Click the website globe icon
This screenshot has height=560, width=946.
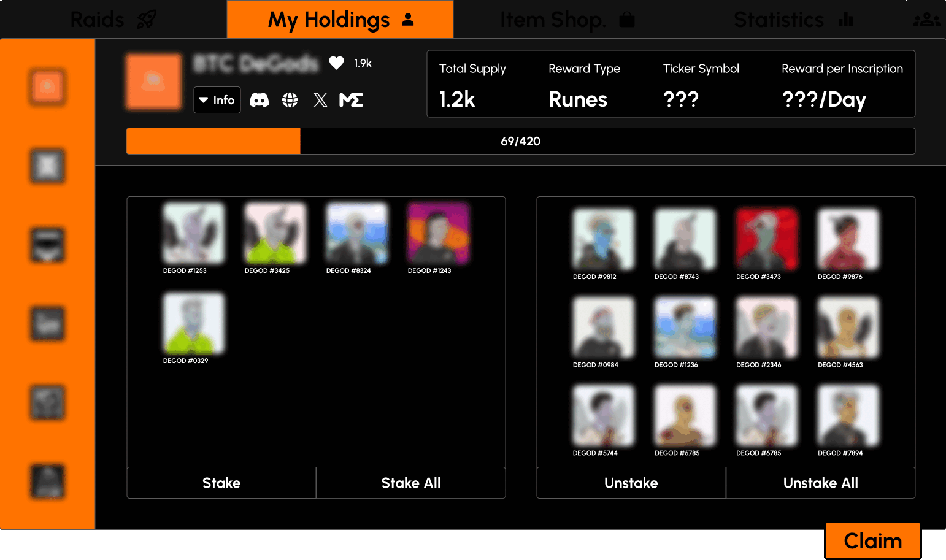(290, 100)
